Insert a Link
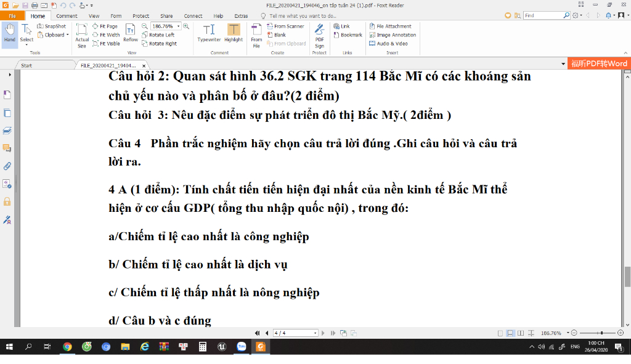 341,26
